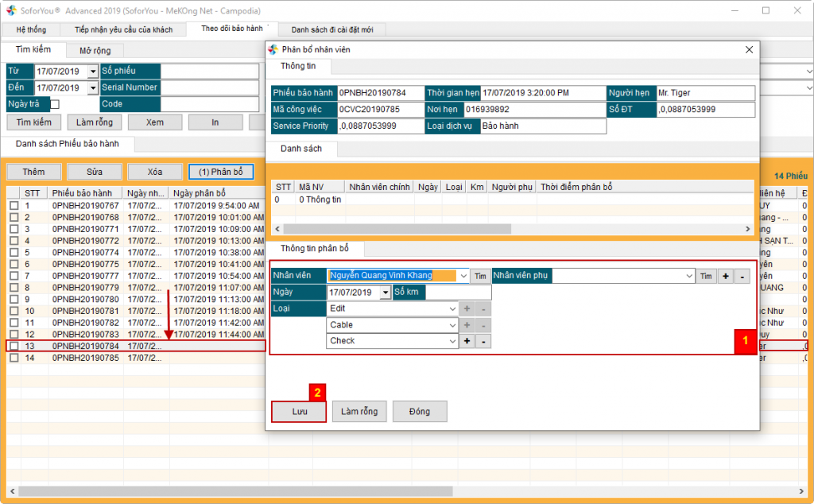Click Tìm button next to Nhân viên phụ
814x504 pixels.
pyautogui.click(x=705, y=276)
